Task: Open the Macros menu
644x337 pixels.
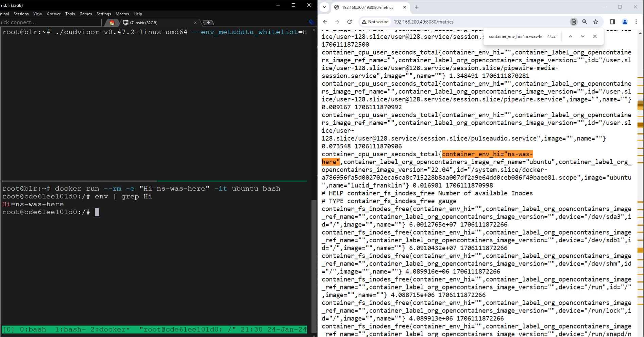Action: 122,14
